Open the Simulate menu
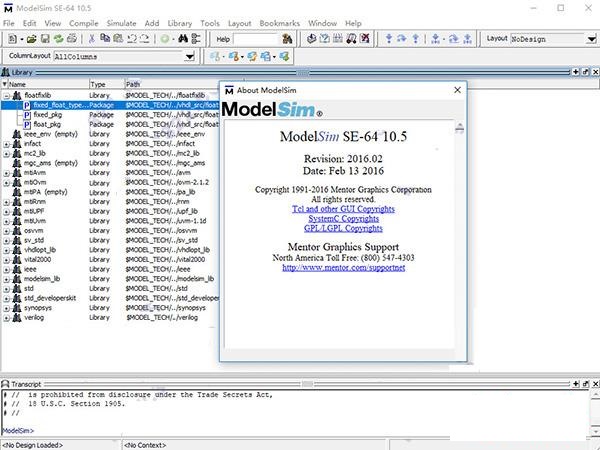600x450 pixels. 121,23
